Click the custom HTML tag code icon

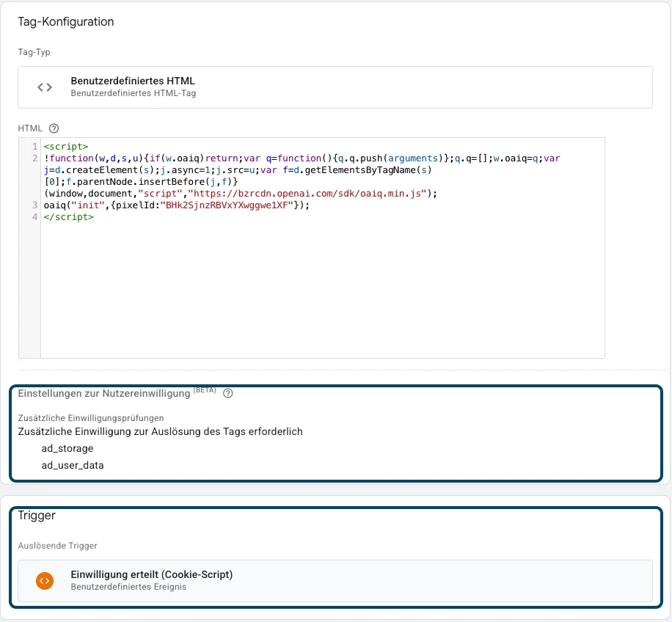point(45,87)
